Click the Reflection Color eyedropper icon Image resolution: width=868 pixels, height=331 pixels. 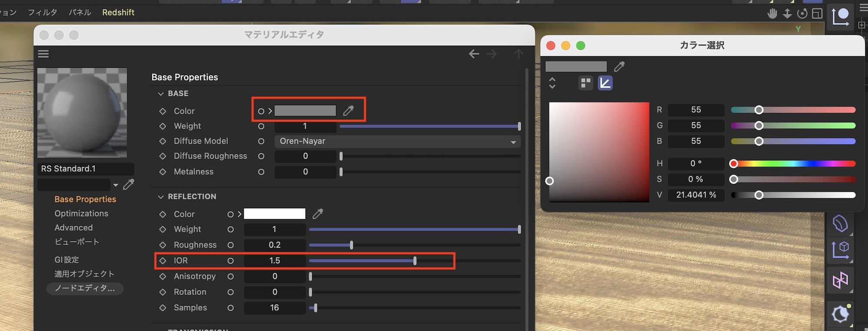[318, 214]
